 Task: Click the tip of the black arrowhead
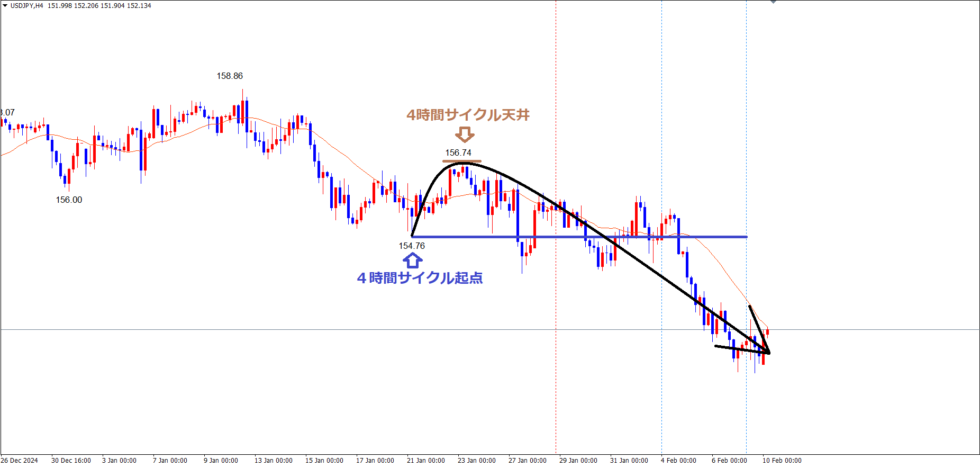[769, 353]
